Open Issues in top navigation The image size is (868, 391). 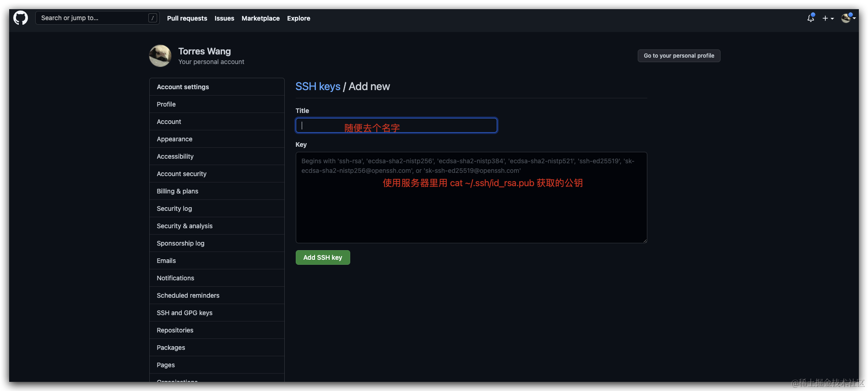[224, 18]
